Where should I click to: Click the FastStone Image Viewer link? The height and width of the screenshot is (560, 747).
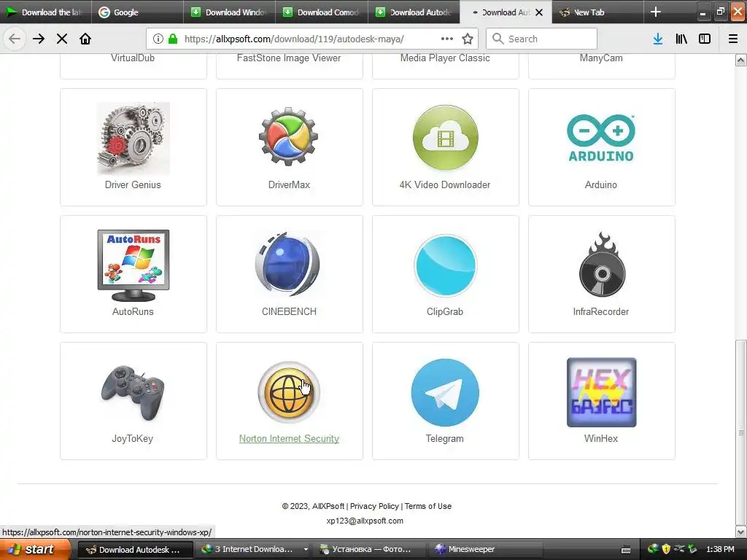click(289, 58)
